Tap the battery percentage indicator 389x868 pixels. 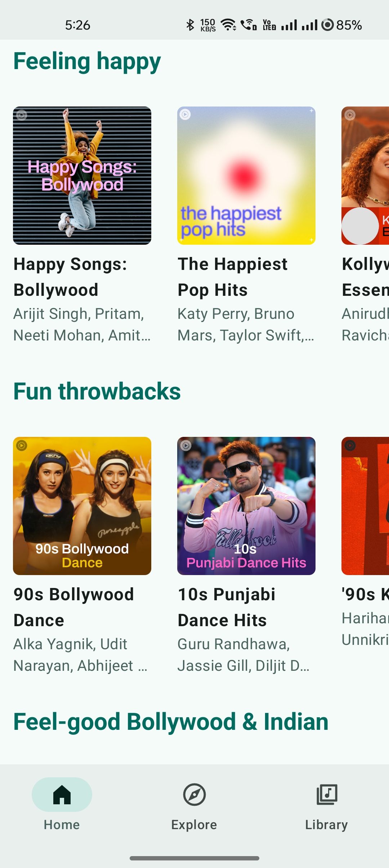tap(349, 25)
